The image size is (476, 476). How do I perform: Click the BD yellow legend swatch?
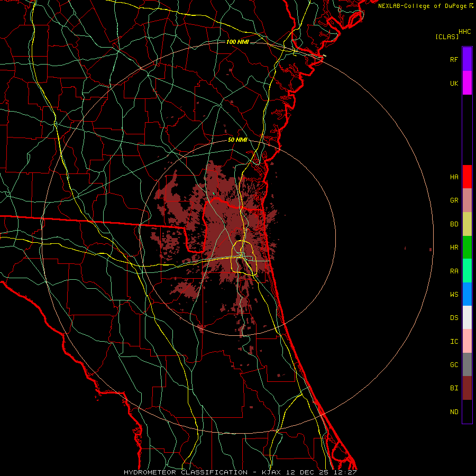[467, 224]
